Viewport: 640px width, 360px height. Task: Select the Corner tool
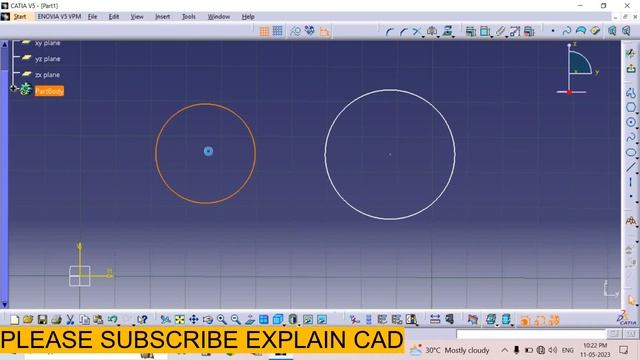pos(390,31)
